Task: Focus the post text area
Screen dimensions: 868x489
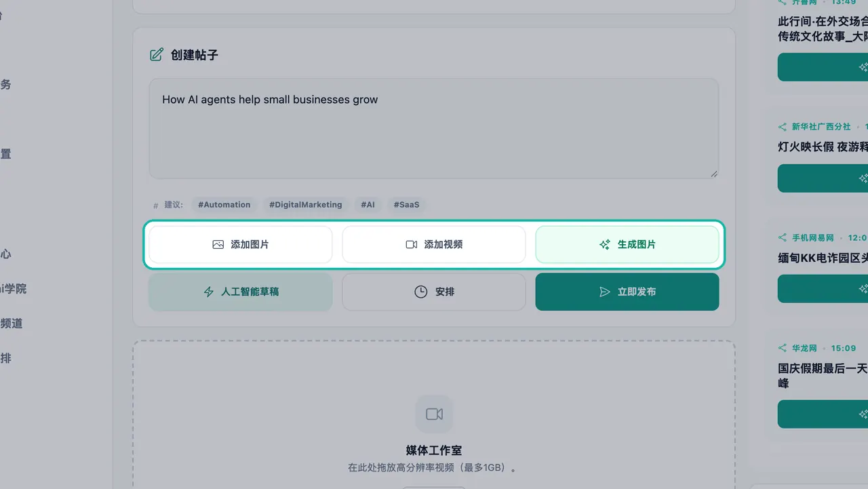Action: coord(434,128)
